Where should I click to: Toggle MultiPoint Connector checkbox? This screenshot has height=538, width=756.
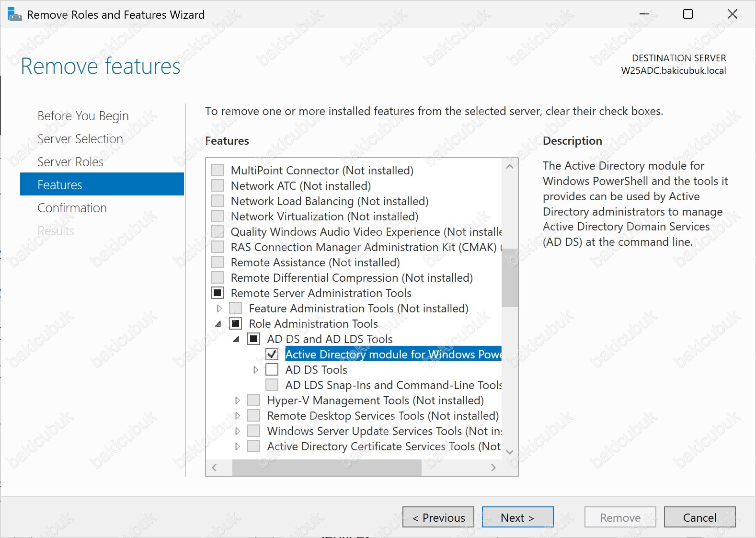click(218, 171)
